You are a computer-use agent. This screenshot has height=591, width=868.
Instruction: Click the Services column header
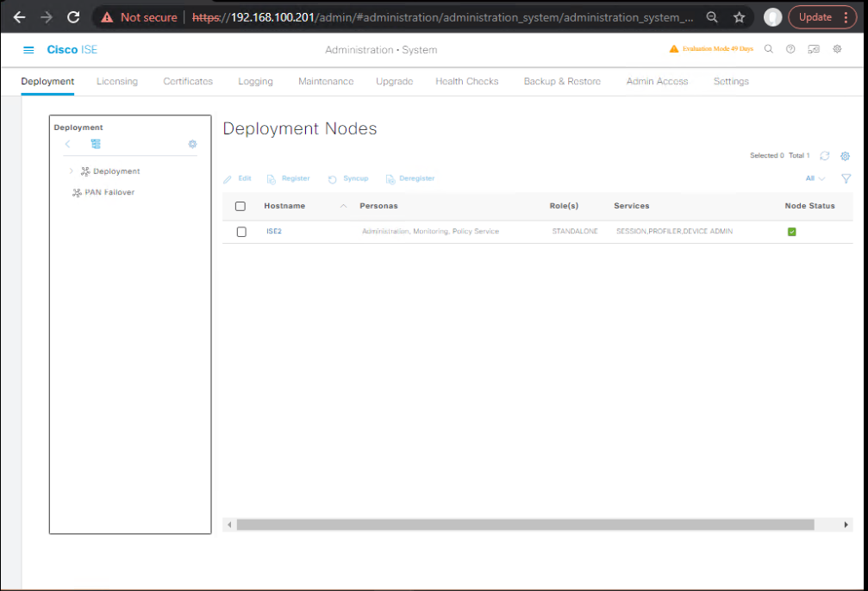click(632, 206)
